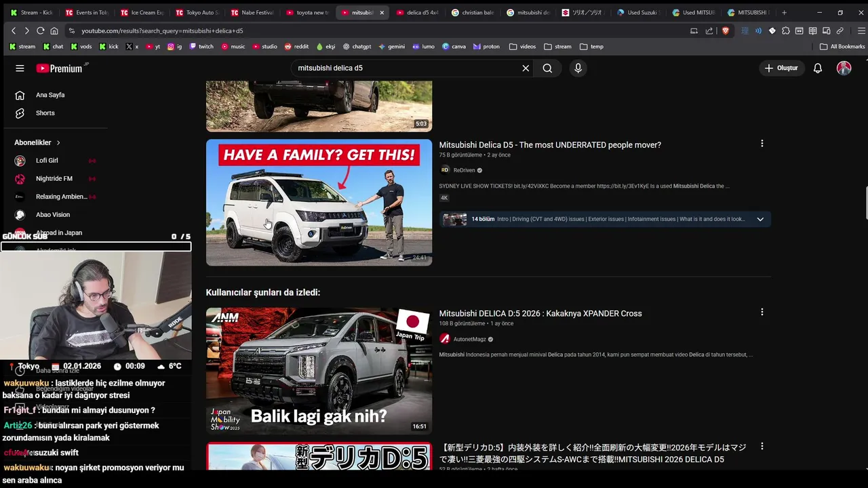
Task: Open the All Bookmarks folder
Action: click(x=842, y=47)
